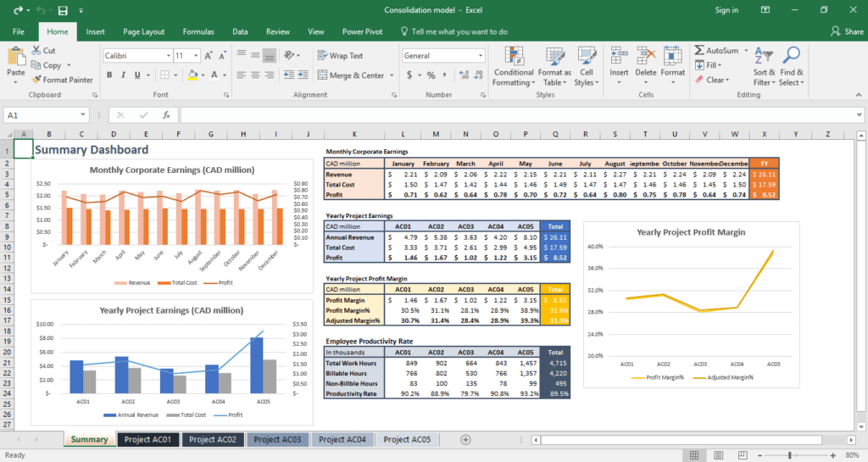Expand the General number format dropdown
Viewport: 868px width, 462px height.
coord(480,56)
